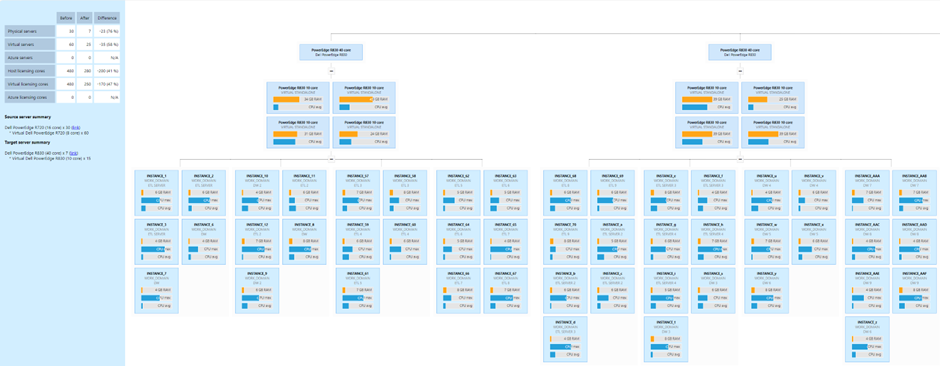Select the virtual standalone card with 25 GB RAM
Image resolution: width=940 pixels, height=366 pixels.
[773, 98]
